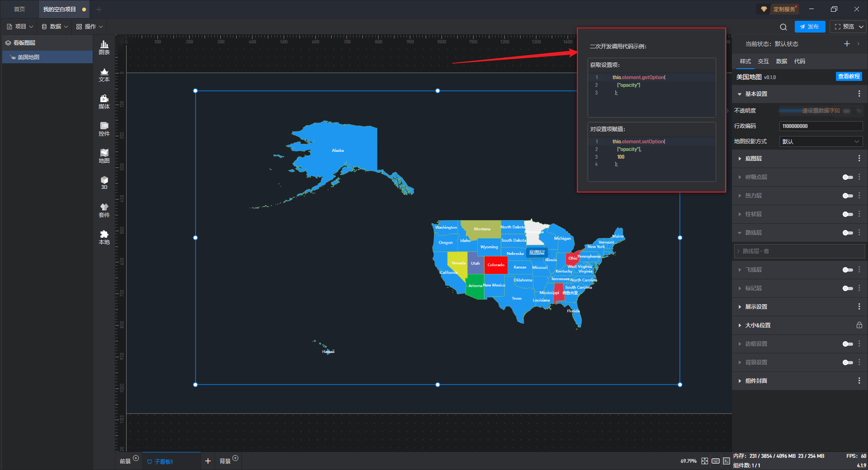Open the 数据 menu in toolbar

(x=55, y=27)
